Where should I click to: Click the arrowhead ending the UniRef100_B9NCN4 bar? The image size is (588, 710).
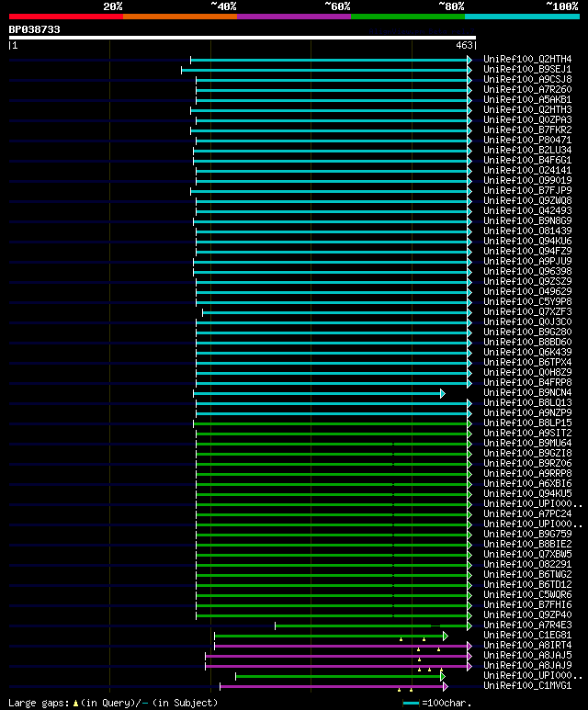pyautogui.click(x=443, y=393)
